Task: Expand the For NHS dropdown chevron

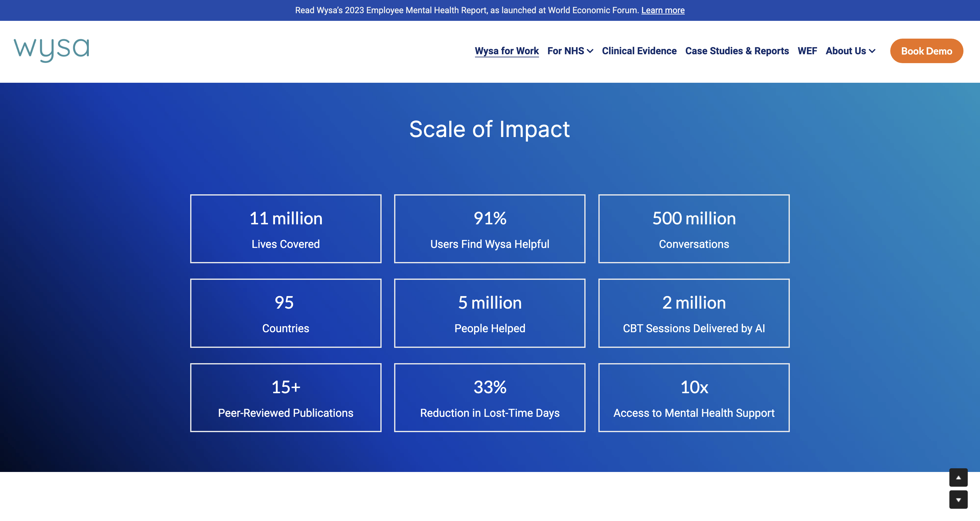Action: click(590, 51)
